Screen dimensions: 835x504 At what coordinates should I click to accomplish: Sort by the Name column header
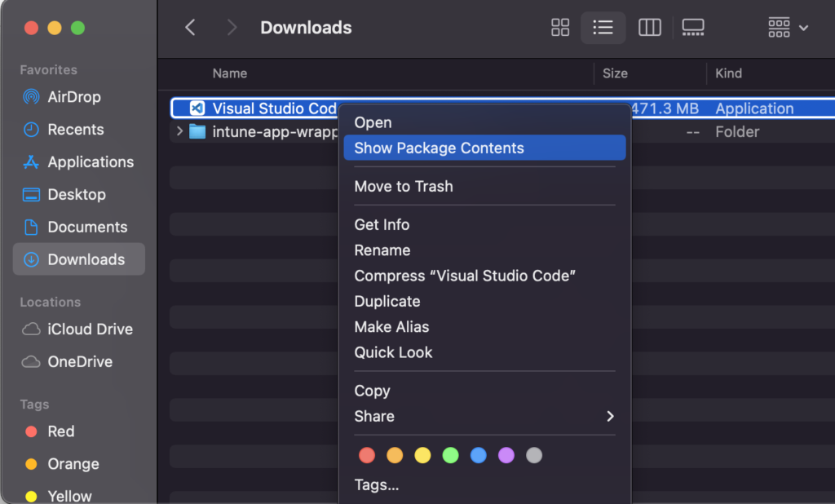pos(230,73)
